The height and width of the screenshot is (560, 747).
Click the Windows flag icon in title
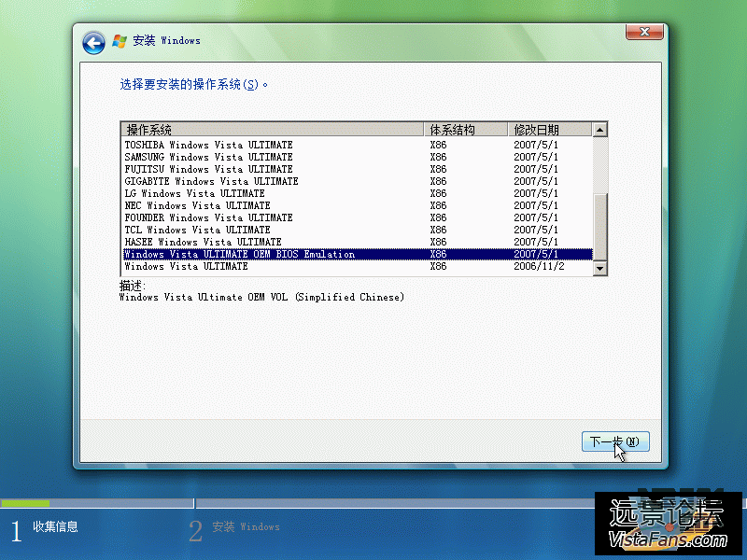pyautogui.click(x=119, y=41)
